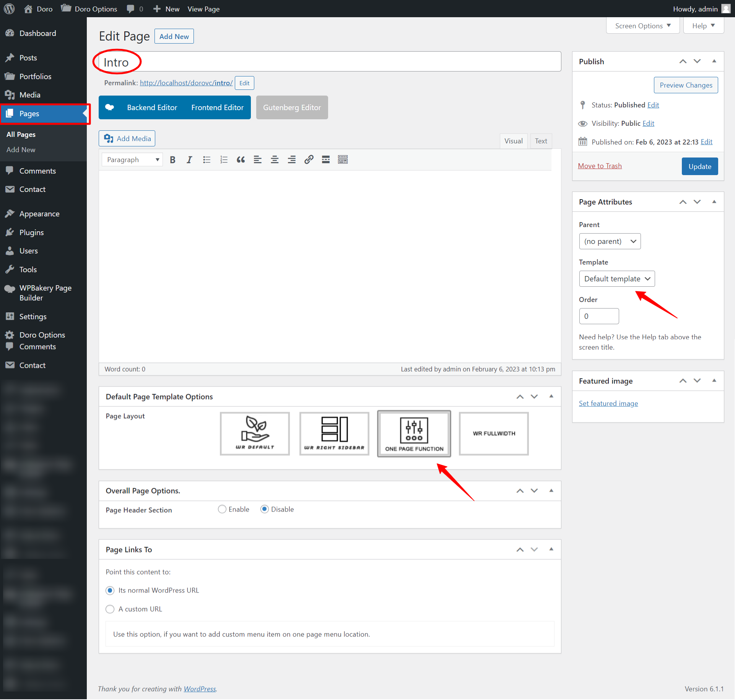Screen dimensions: 735x700
Task: Click Set featured image link
Action: coord(608,403)
